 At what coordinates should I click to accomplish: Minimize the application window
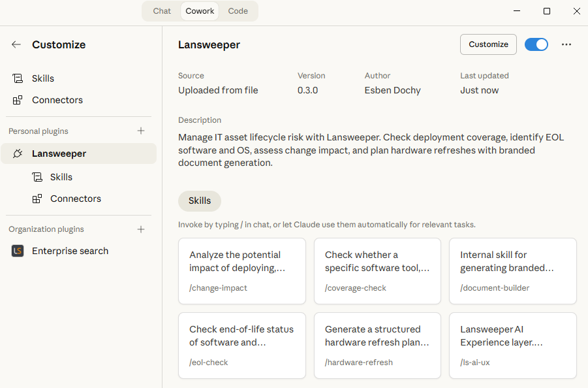(517, 11)
